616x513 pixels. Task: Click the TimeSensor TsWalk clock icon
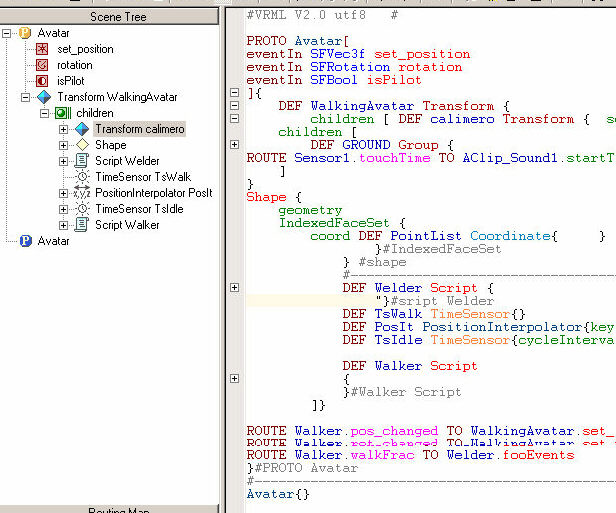[x=82, y=177]
